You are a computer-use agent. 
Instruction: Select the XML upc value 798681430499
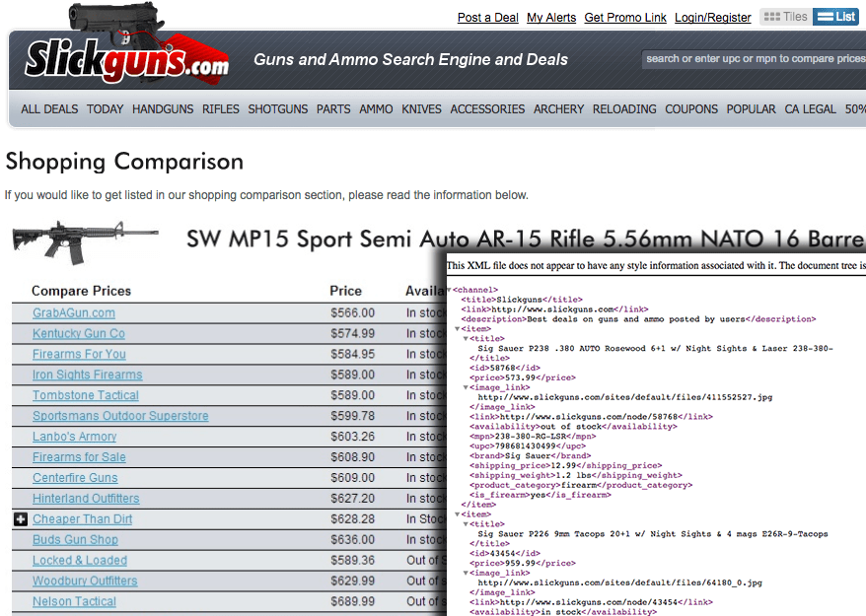point(526,446)
